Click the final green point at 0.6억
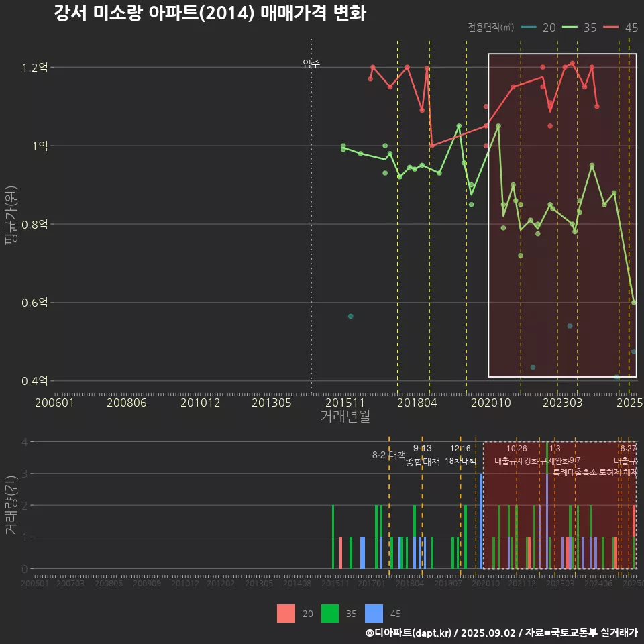Viewport: 644px width, 644px height. pos(634,303)
